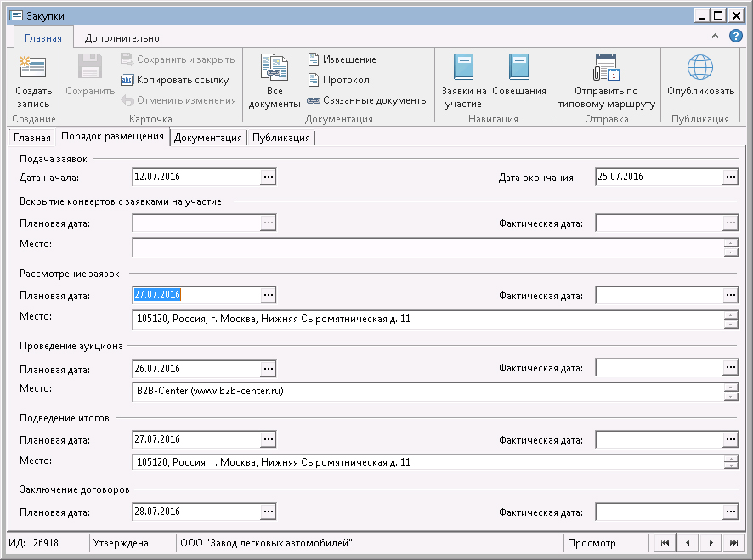
Task: Go to the next record
Action: [710, 543]
